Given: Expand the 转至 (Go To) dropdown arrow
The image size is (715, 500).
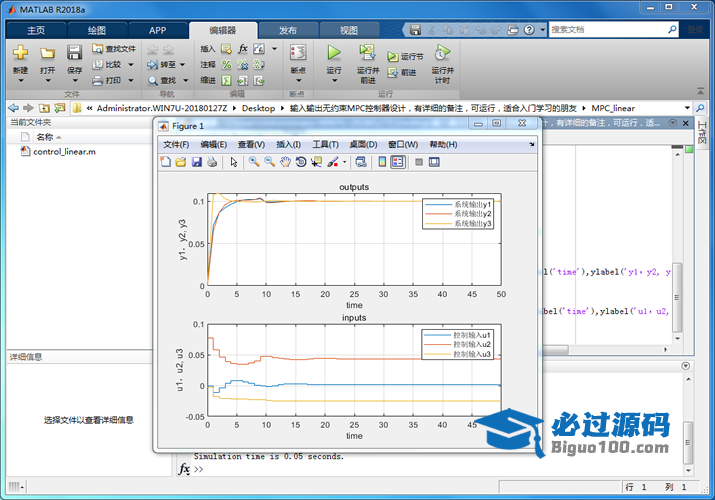Looking at the screenshot, I should [x=182, y=65].
